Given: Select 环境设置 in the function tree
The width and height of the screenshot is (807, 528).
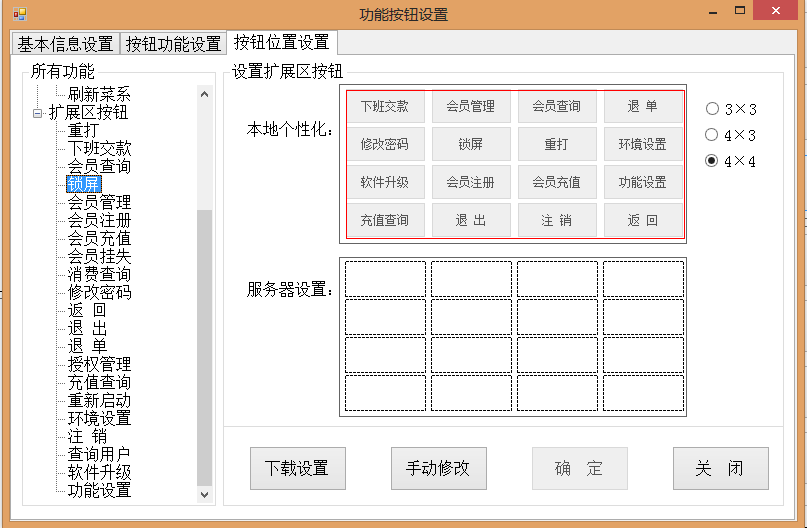Looking at the screenshot, I should pos(99,418).
